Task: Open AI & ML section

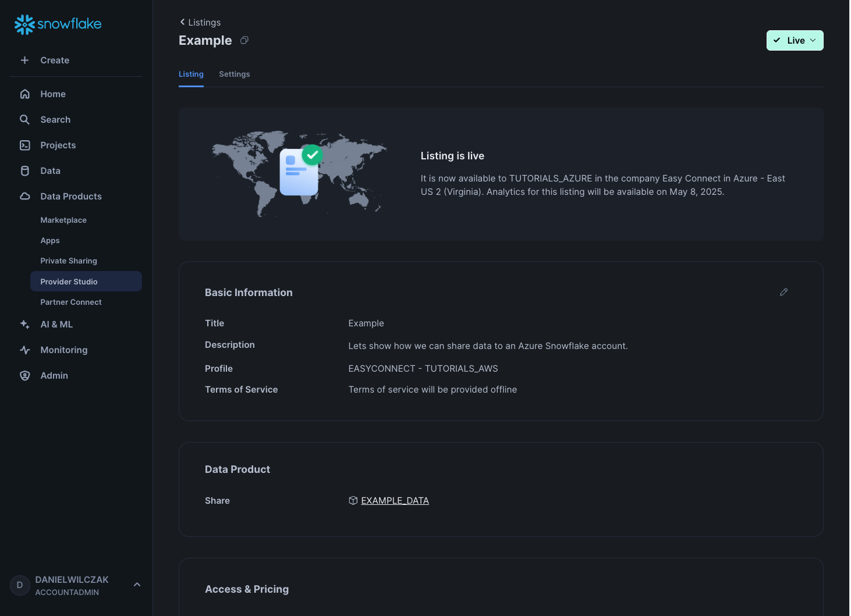Action: [56, 325]
